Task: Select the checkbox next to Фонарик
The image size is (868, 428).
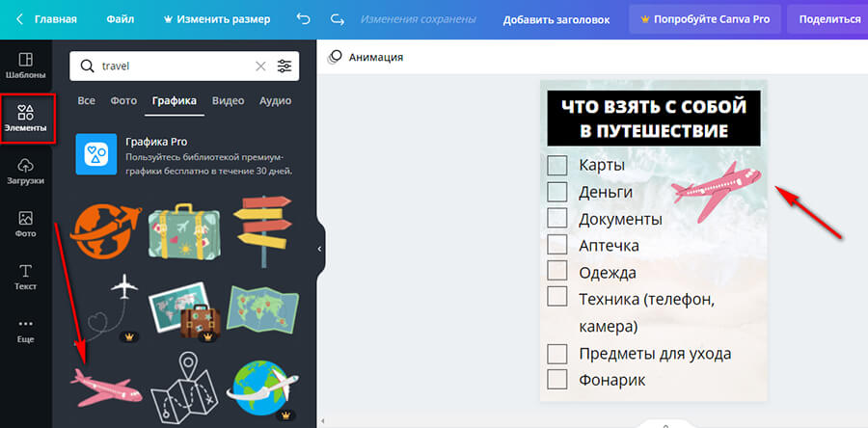Action: (x=557, y=380)
